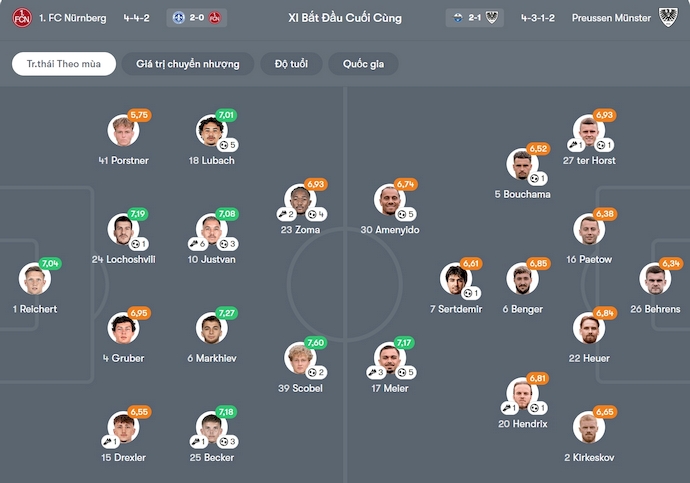
Task: Open the 2-1 previous match result badge
Action: [476, 18]
